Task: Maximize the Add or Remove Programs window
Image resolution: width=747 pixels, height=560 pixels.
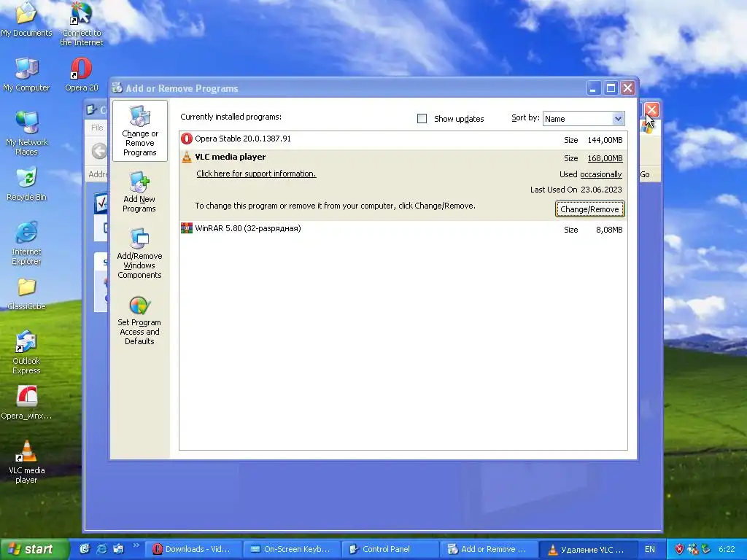Action: [611, 88]
